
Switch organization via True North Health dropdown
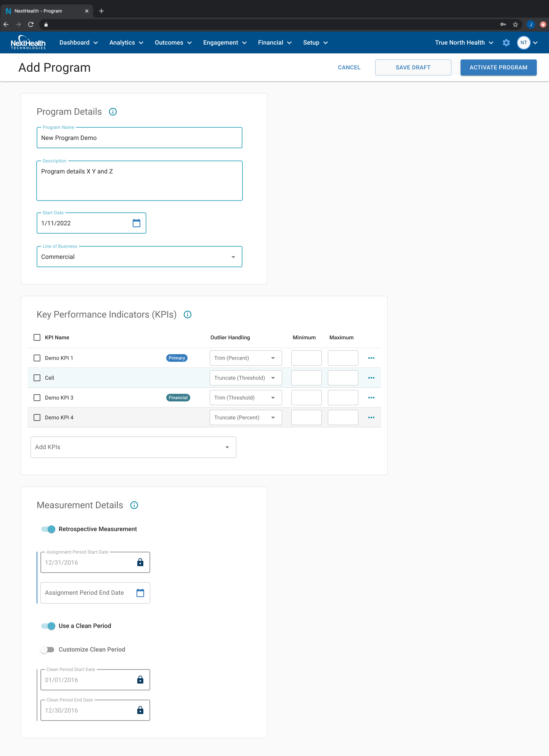pos(464,43)
